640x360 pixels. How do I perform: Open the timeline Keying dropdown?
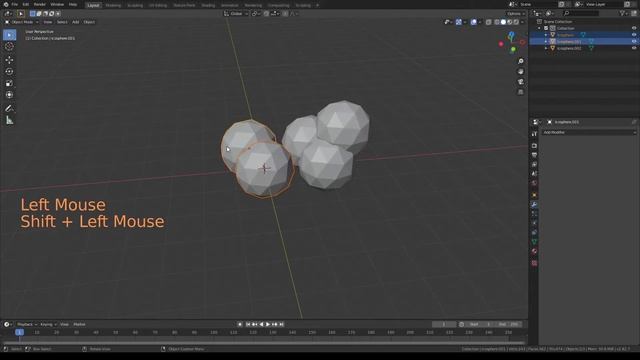tap(48, 324)
